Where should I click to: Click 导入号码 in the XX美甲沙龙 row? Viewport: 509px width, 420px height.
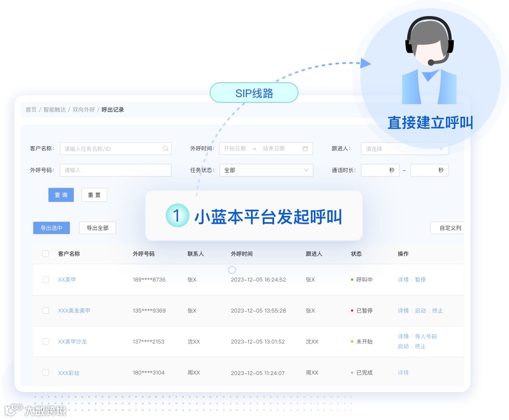coord(425,336)
